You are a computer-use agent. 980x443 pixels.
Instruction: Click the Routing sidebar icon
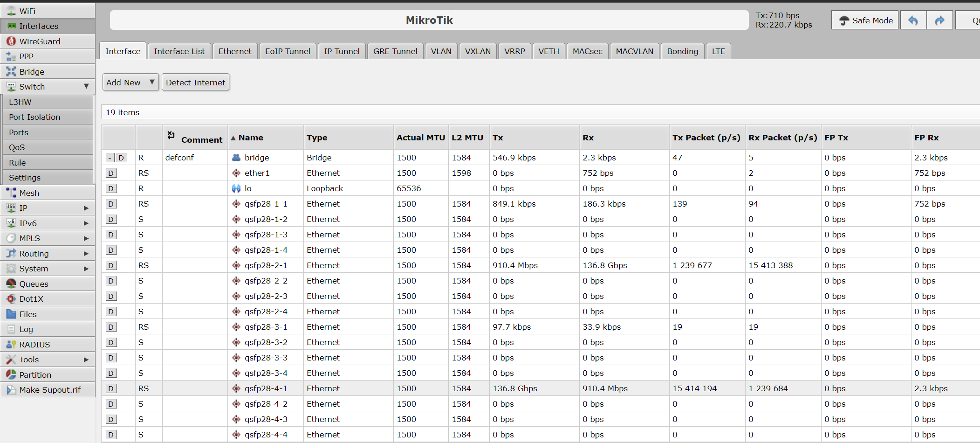click(11, 253)
